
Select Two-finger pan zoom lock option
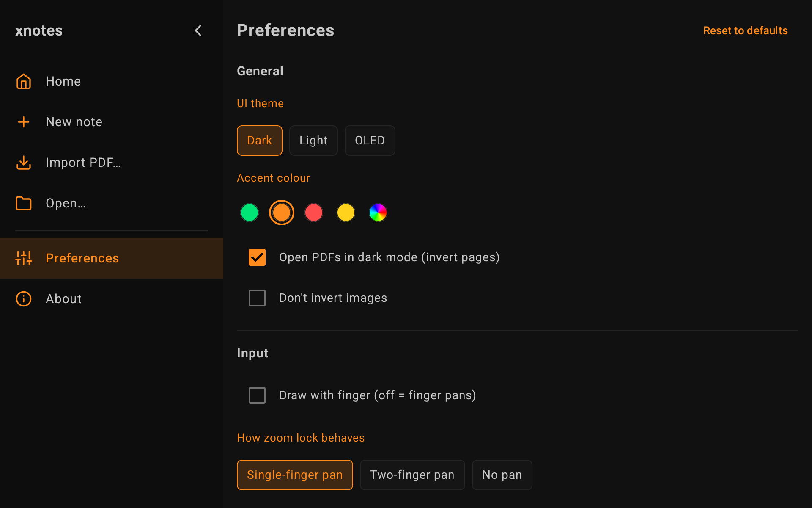point(412,475)
